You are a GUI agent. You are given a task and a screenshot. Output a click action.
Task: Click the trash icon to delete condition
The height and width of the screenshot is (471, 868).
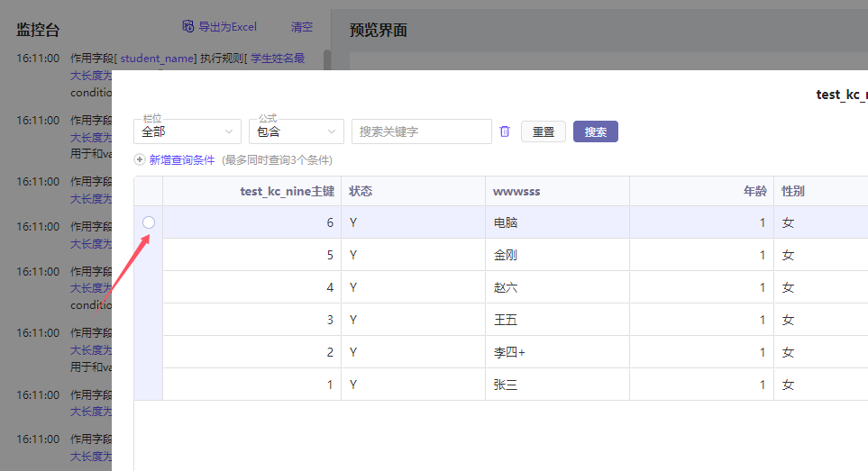pyautogui.click(x=504, y=131)
